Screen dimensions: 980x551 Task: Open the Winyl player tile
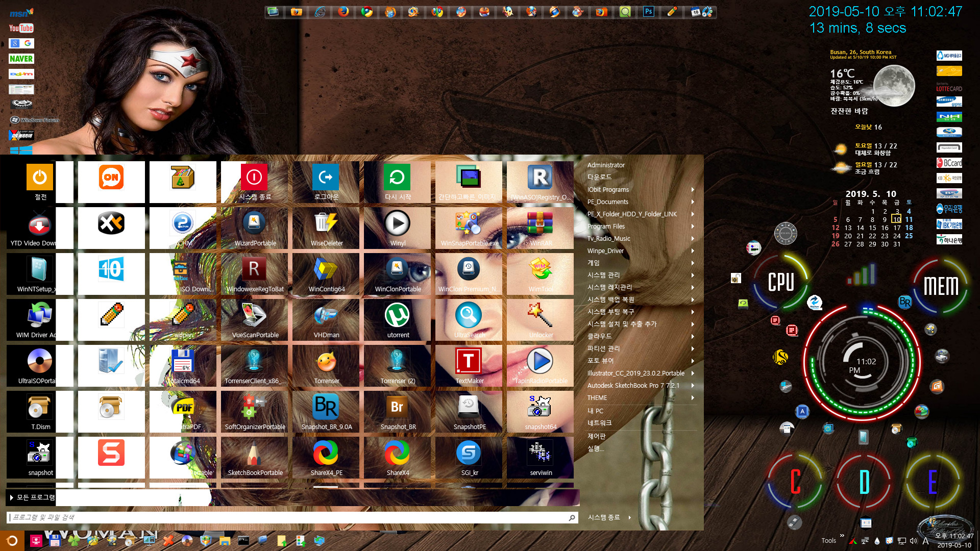pos(397,228)
